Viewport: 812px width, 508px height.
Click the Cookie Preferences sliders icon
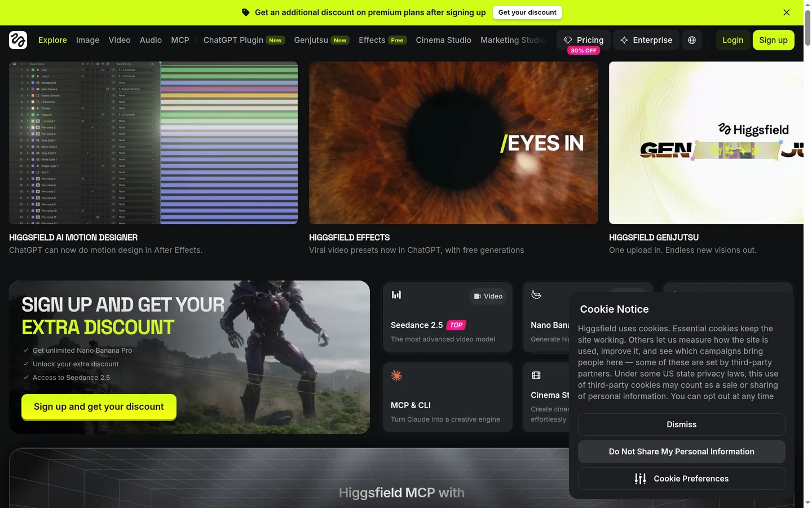coord(641,479)
